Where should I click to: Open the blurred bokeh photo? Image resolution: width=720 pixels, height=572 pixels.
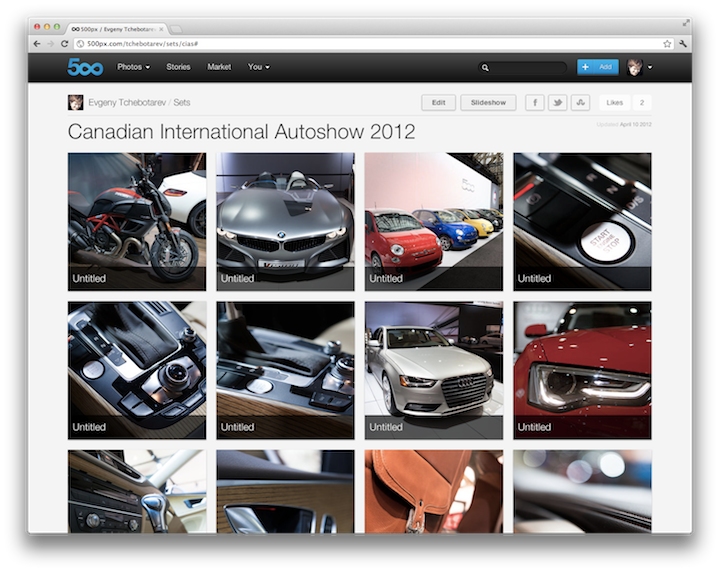point(582,491)
